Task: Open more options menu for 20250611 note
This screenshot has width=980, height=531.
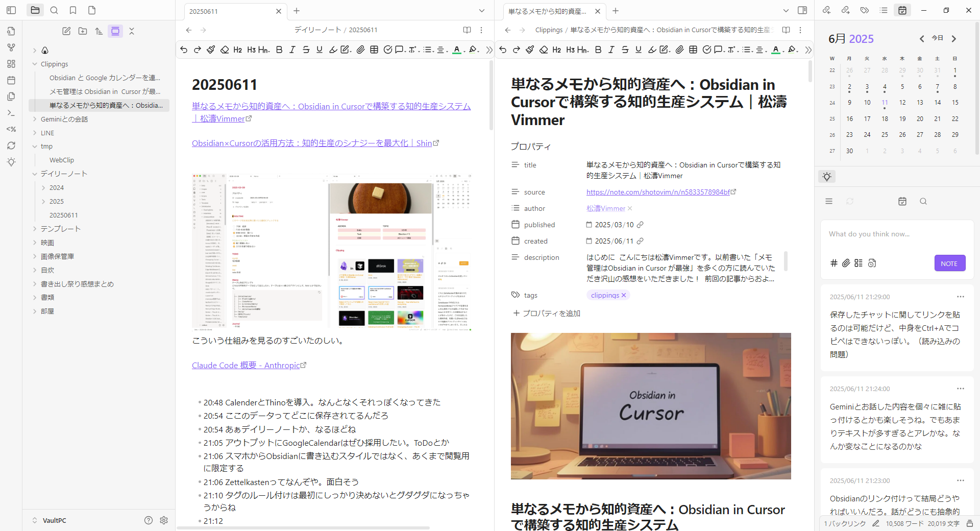Action: click(481, 30)
